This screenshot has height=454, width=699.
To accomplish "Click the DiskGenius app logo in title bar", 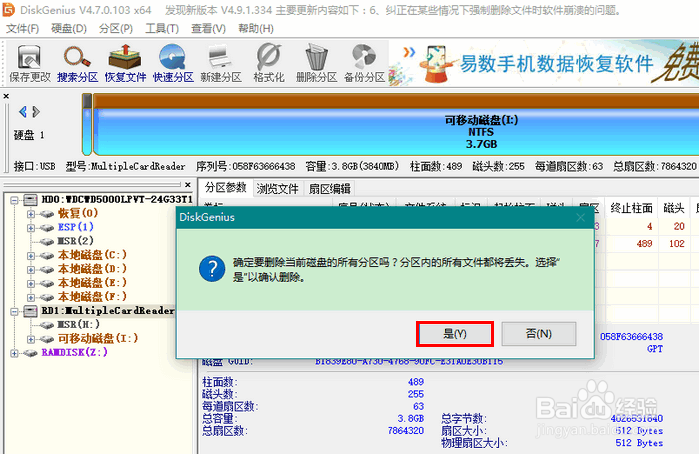I will pyautogui.click(x=8, y=9).
